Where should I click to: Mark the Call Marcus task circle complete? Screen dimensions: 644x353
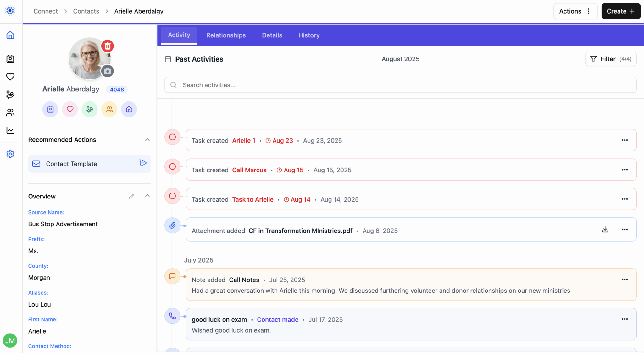172,166
